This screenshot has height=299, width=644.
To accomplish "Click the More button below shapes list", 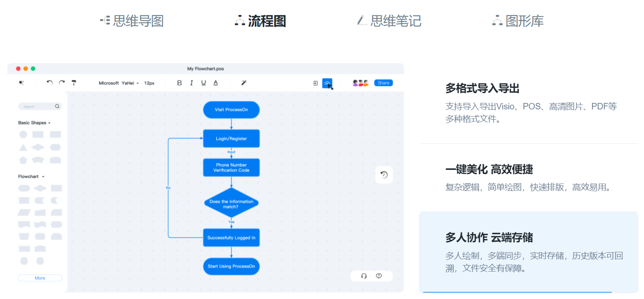I will [40, 278].
